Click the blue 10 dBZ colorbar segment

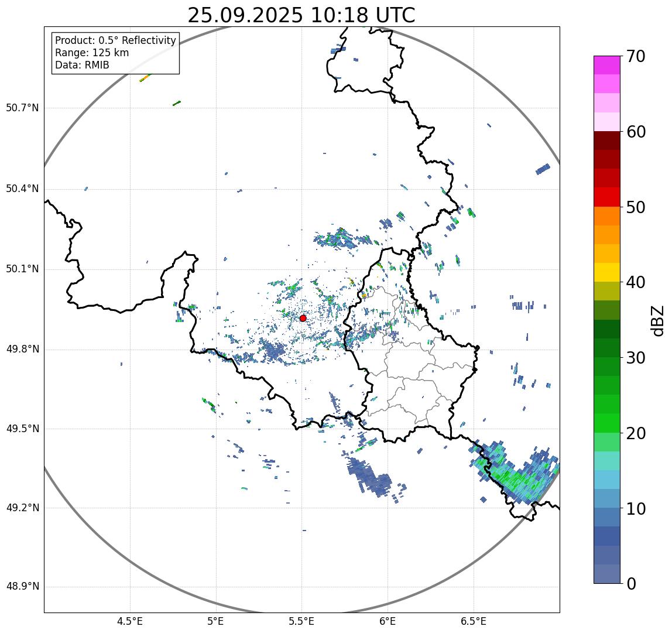[607, 517]
